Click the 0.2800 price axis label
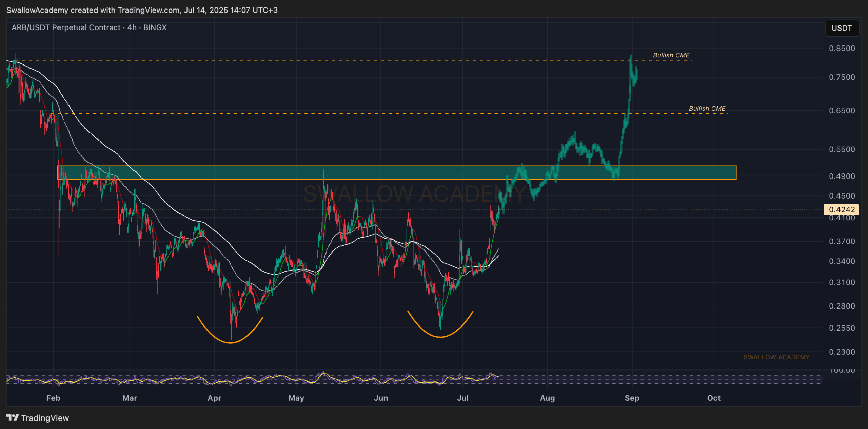Image resolution: width=868 pixels, height=429 pixels. pyautogui.click(x=842, y=306)
